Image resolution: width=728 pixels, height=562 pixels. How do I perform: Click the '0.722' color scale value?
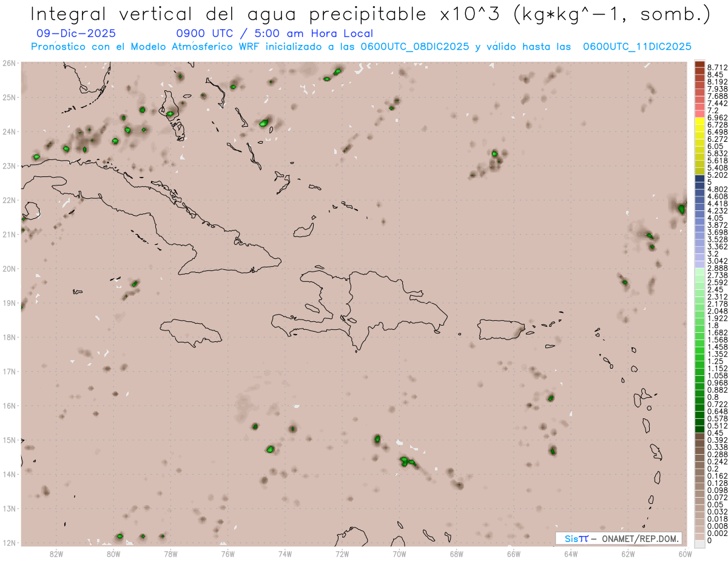click(717, 404)
